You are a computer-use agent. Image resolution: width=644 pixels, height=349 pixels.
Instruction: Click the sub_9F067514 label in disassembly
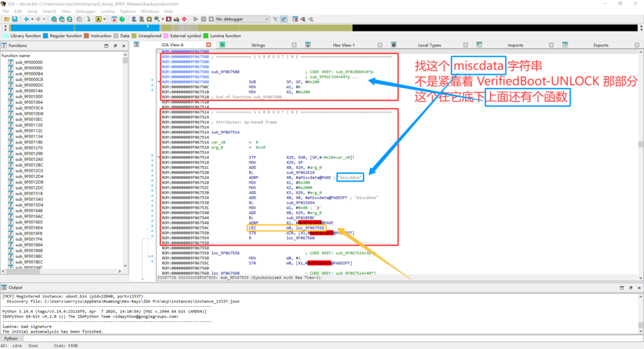point(225,132)
